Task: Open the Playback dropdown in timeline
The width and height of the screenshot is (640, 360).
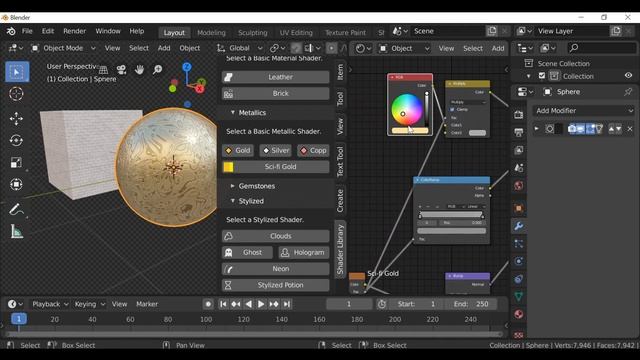Action: tap(50, 304)
